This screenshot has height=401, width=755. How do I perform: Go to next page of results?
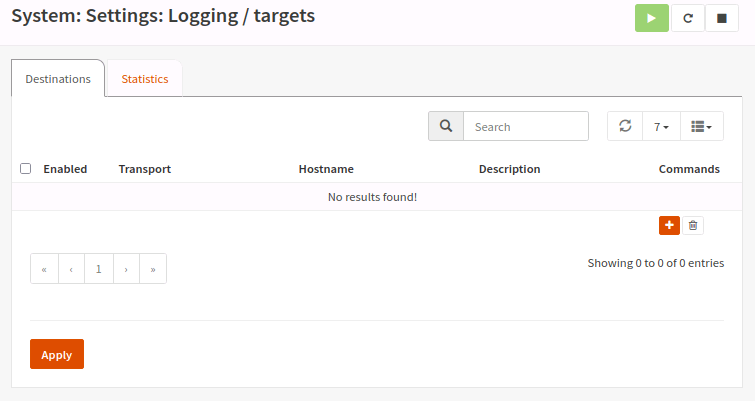click(x=126, y=269)
